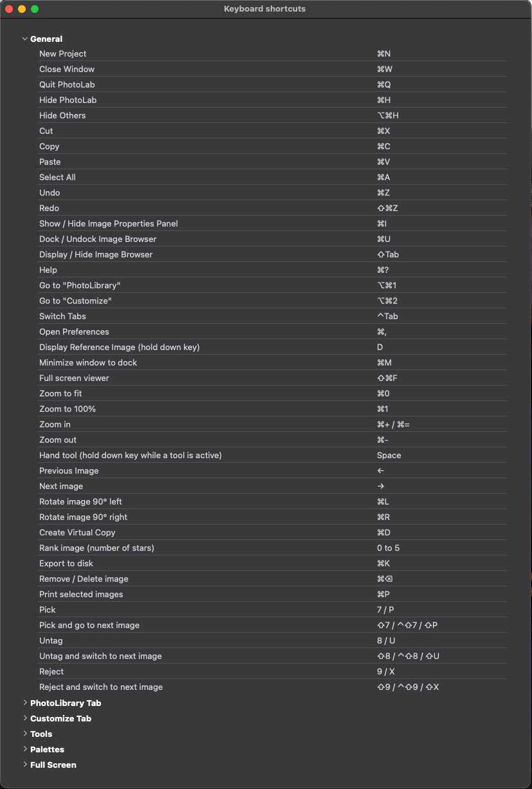Expand the Full Screen section
The width and height of the screenshot is (532, 789).
pyautogui.click(x=25, y=765)
